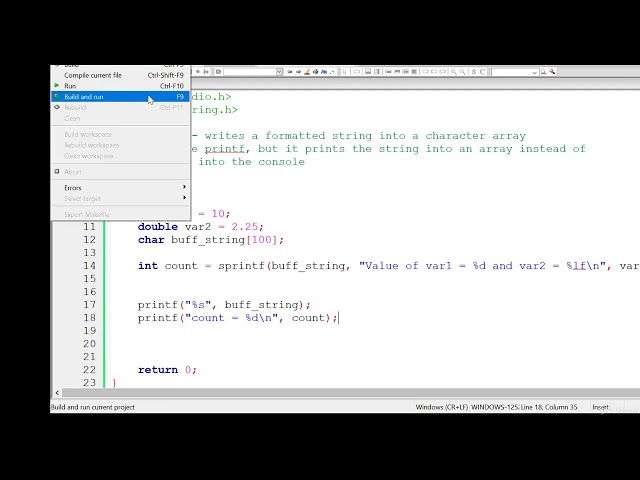Expand the Errors submenu arrow
The width and height of the screenshot is (640, 480).
pyautogui.click(x=184, y=187)
